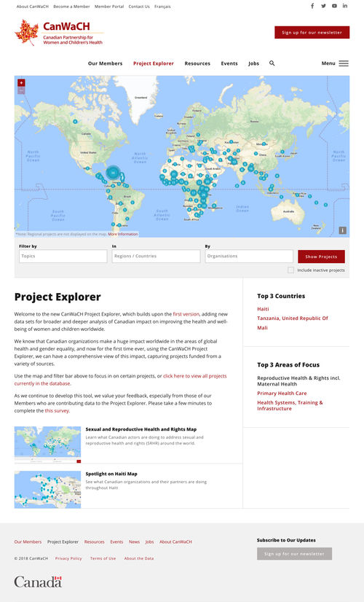Open Sexual and Reproductive Health map thumbnail
364x602 pixels.
[x=47, y=445]
